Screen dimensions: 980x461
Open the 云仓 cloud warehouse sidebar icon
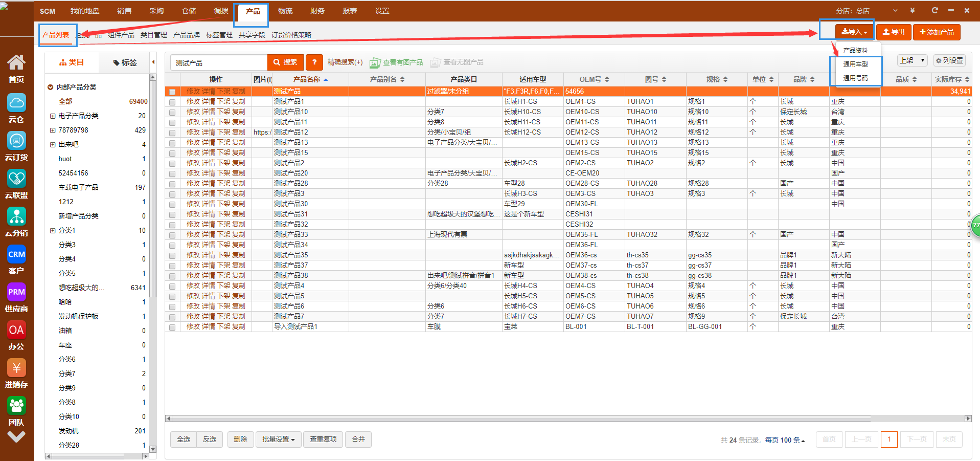[16, 104]
